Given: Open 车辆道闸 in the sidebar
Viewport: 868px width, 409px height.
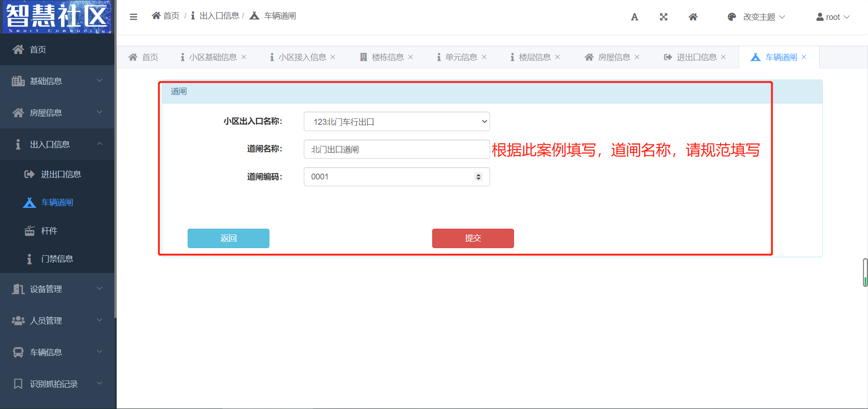Looking at the screenshot, I should (x=57, y=202).
